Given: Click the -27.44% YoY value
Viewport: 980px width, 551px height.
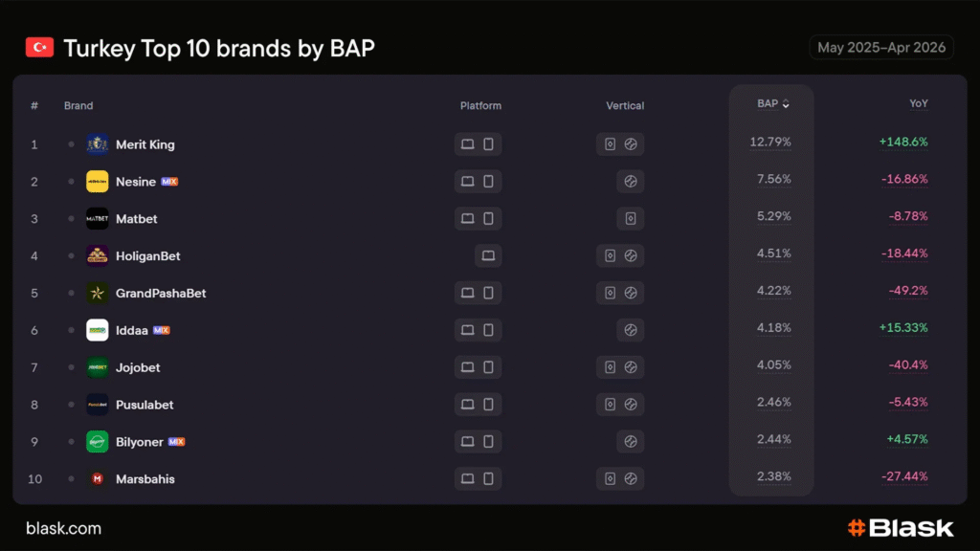Looking at the screenshot, I should (x=904, y=476).
